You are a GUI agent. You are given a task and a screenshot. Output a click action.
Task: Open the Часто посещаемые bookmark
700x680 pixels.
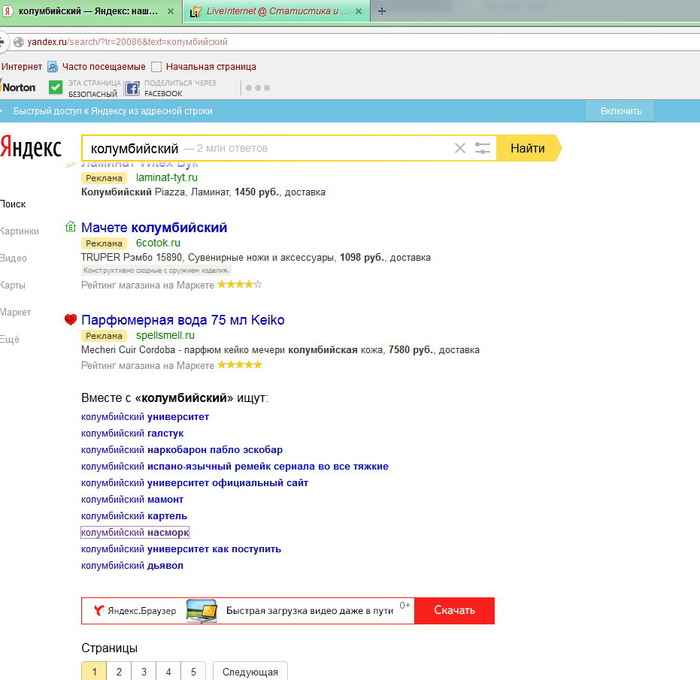pos(104,67)
